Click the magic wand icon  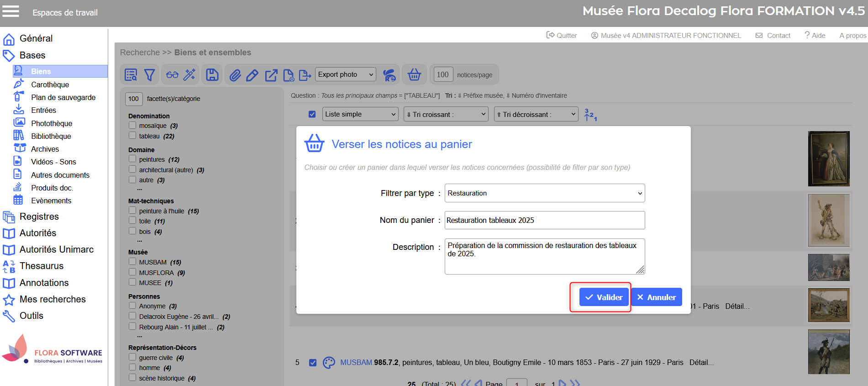(189, 75)
